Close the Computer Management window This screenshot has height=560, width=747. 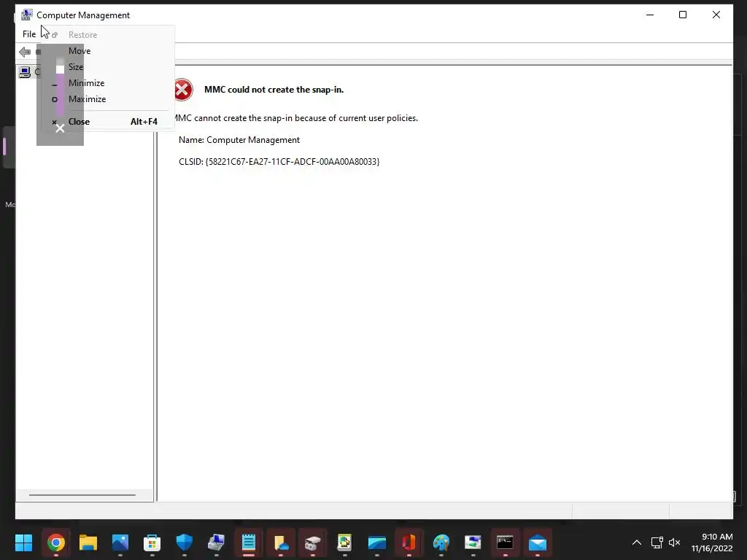(x=716, y=15)
